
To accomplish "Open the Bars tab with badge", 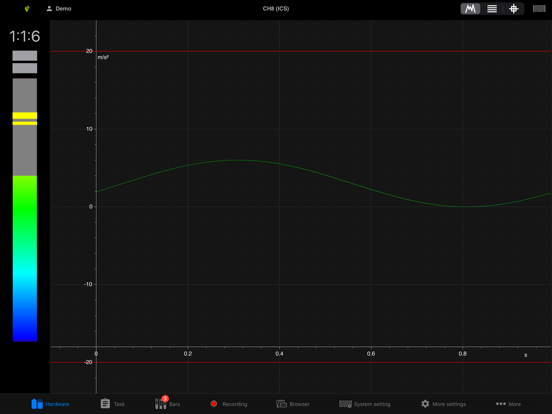I will pyautogui.click(x=167, y=403).
